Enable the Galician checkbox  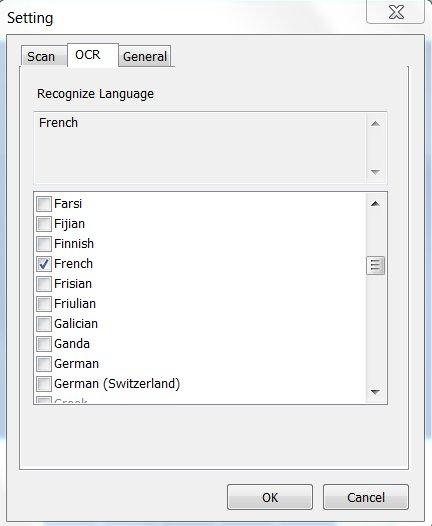pos(44,324)
